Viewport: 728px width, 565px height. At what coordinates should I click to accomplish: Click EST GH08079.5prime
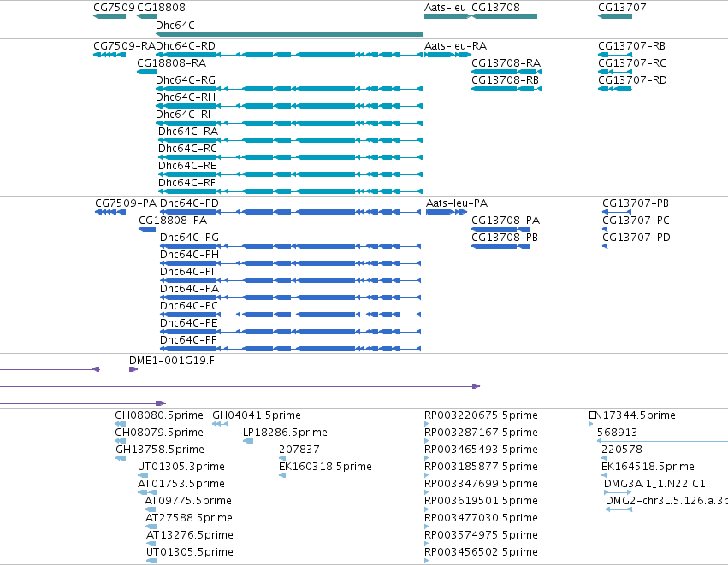159,433
